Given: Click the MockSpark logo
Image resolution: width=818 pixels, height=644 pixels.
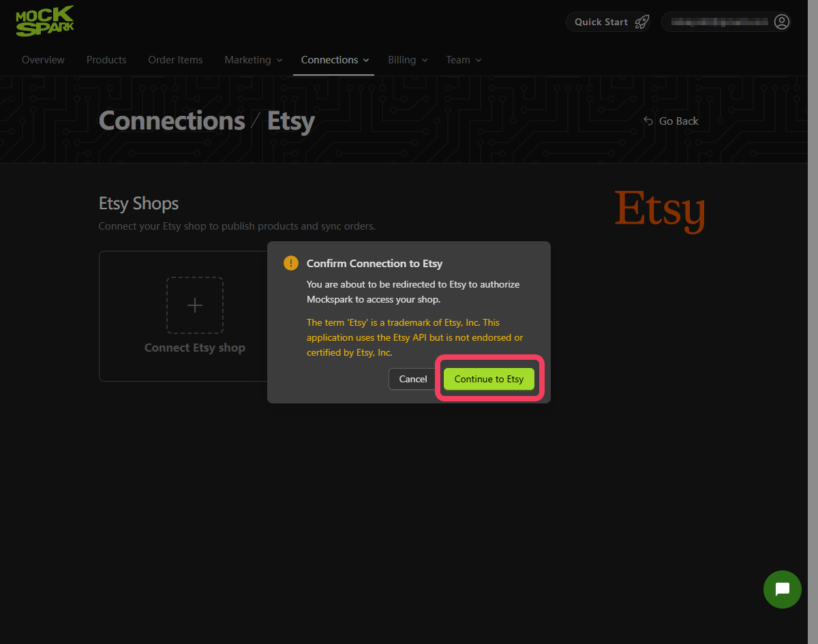Looking at the screenshot, I should coord(45,21).
